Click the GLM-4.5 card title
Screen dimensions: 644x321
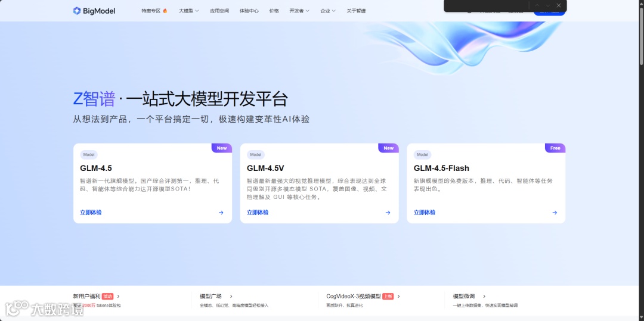(x=96, y=168)
